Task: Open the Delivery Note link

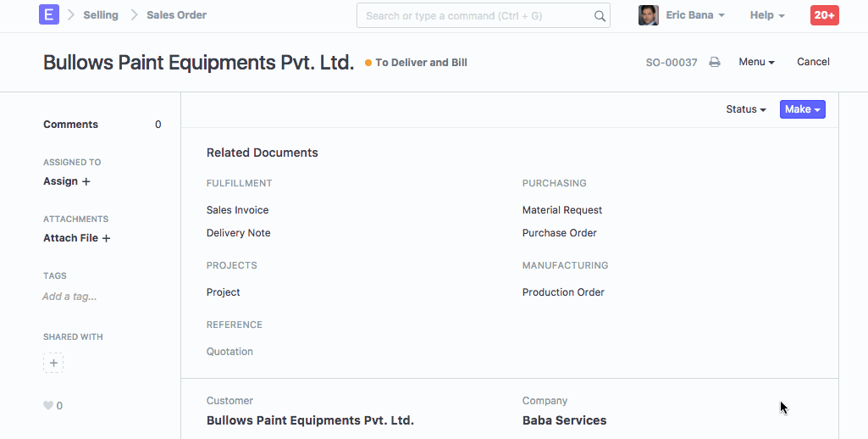Action: (x=238, y=233)
